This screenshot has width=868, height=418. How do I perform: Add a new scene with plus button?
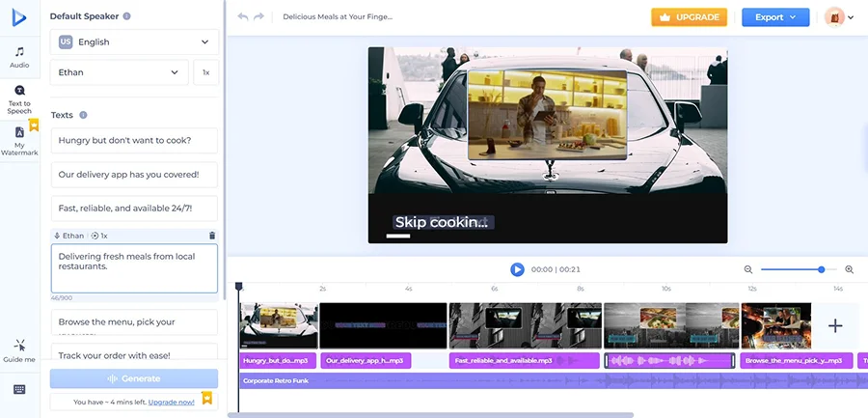pos(835,325)
